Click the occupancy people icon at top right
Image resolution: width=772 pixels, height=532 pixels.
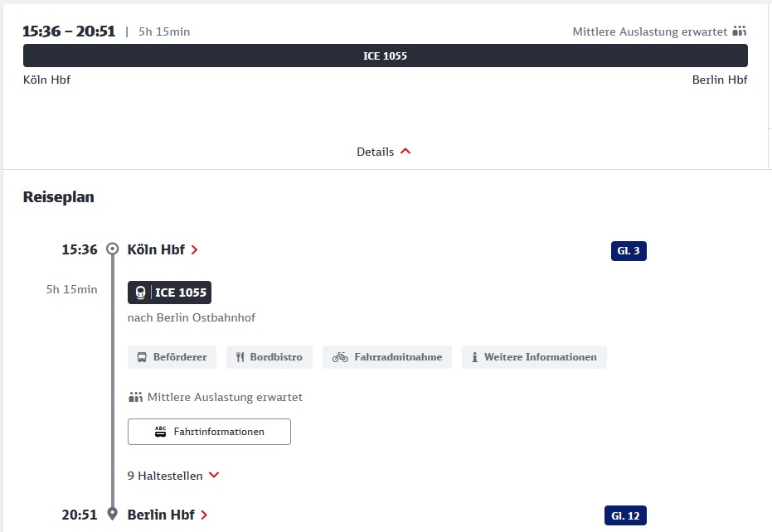740,31
